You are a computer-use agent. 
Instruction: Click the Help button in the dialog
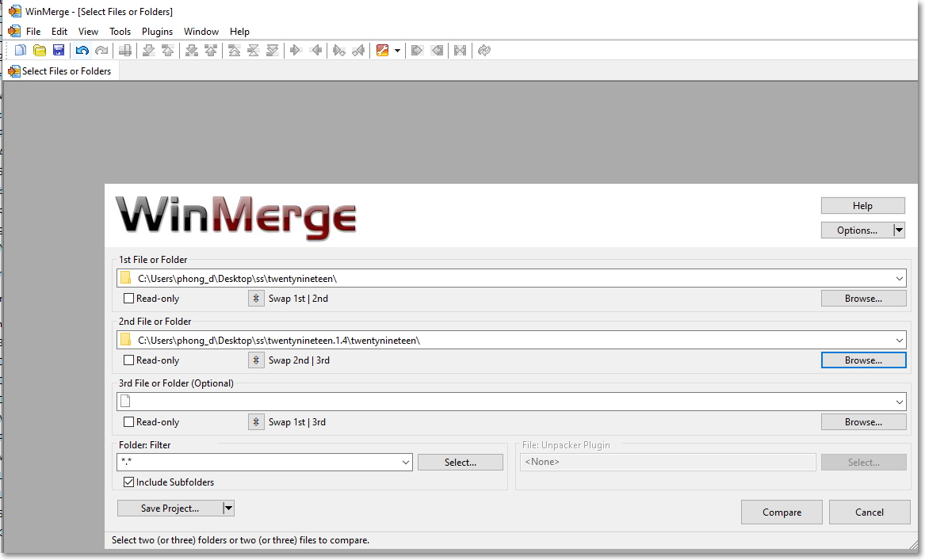(x=862, y=206)
